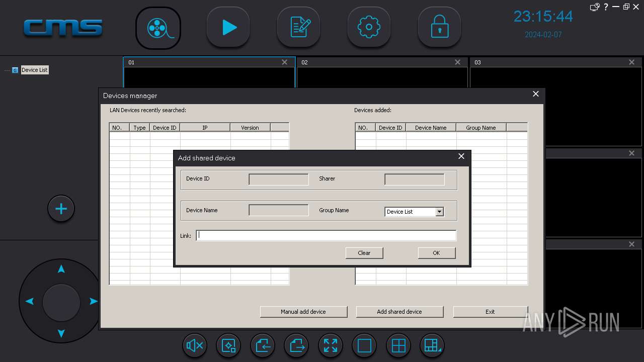
Task: Close the Add shared device dialog
Action: [x=461, y=156]
